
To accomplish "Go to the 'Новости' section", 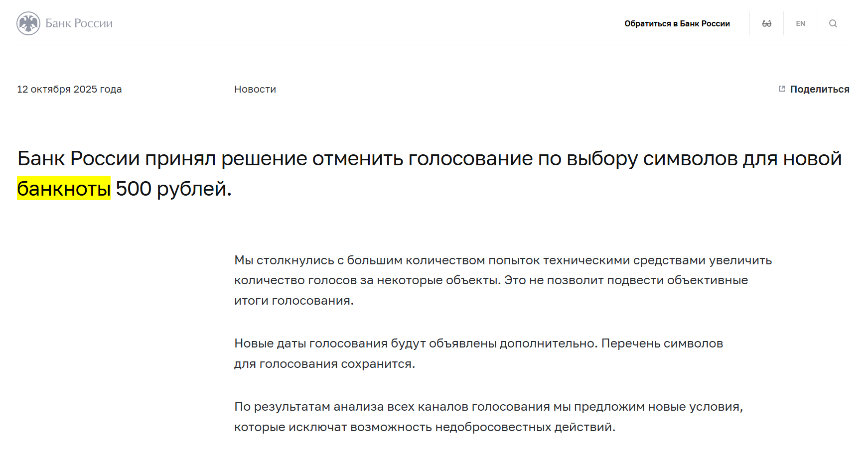I will coord(255,89).
